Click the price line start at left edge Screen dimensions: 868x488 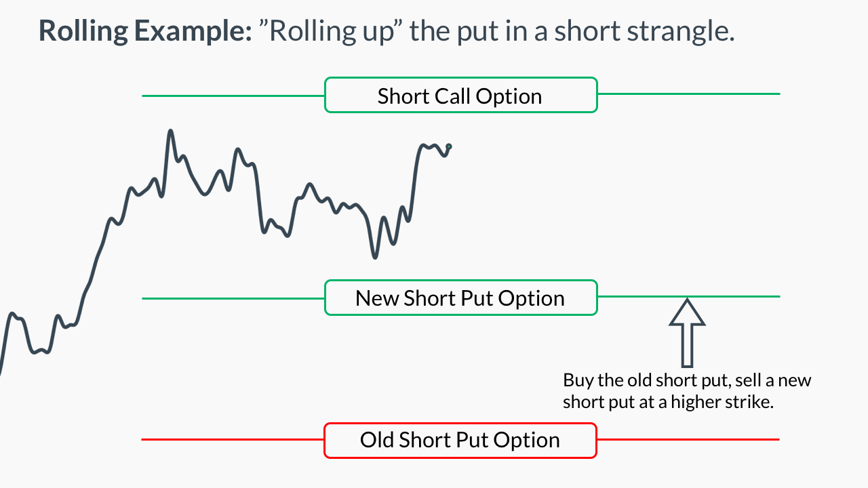tap(1, 369)
